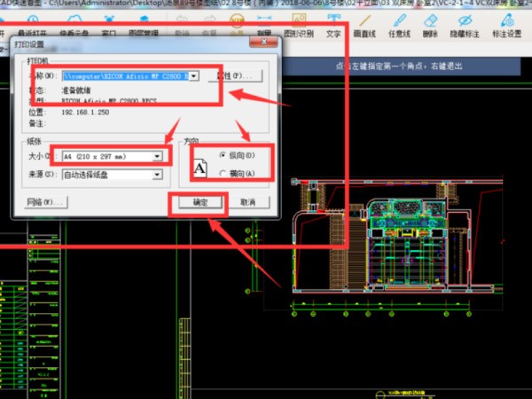
Task: Toggle 隐藏标注 hide annotations eye icon
Action: (x=465, y=26)
